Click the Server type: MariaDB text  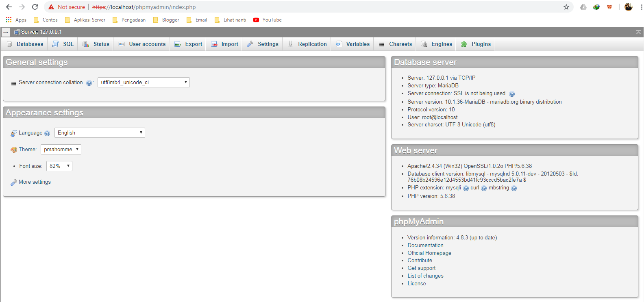433,85
